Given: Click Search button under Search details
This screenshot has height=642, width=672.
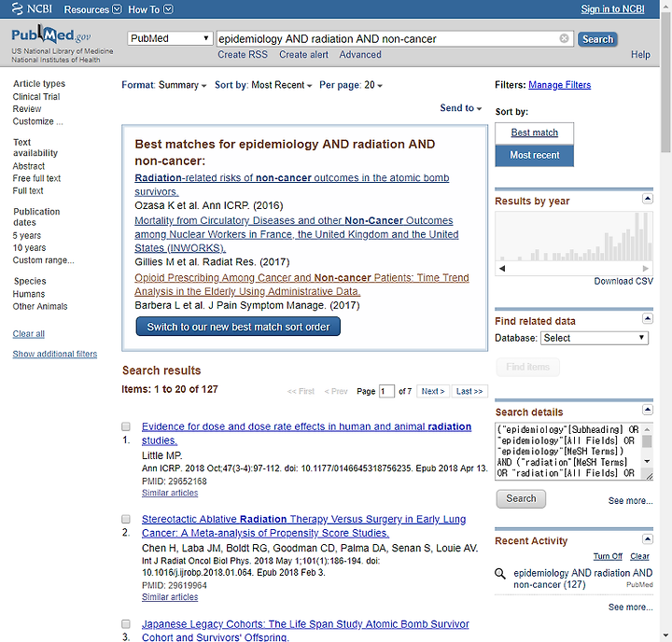Looking at the screenshot, I should [521, 499].
